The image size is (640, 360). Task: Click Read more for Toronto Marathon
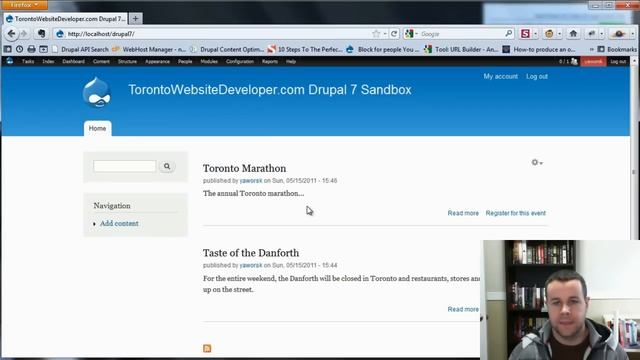pyautogui.click(x=463, y=213)
